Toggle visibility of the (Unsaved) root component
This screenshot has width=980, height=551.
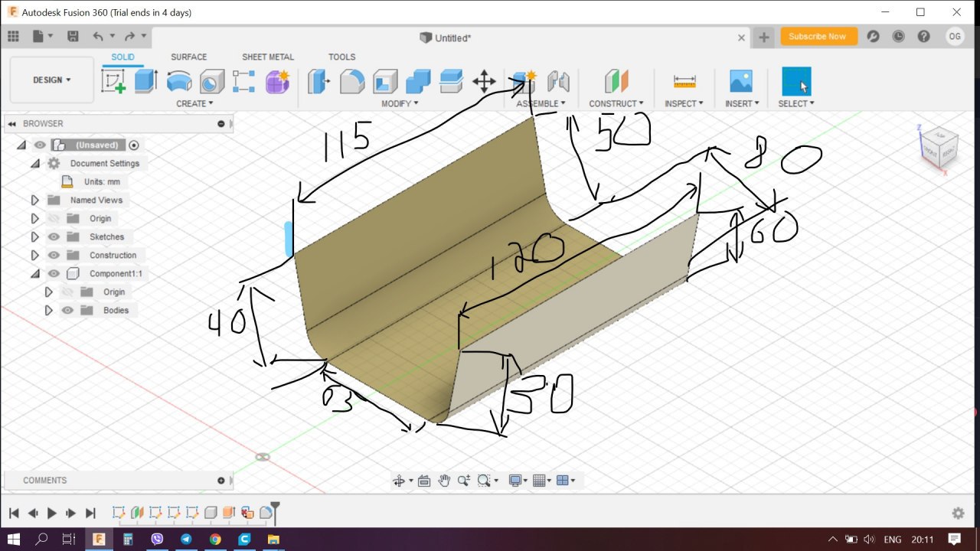click(40, 145)
